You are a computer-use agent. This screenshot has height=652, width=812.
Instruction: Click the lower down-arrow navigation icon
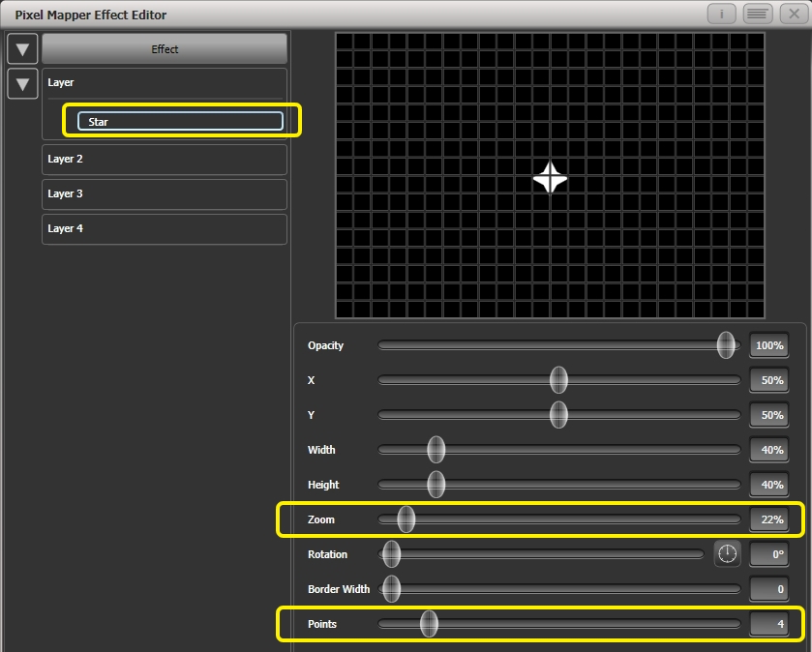(22, 84)
